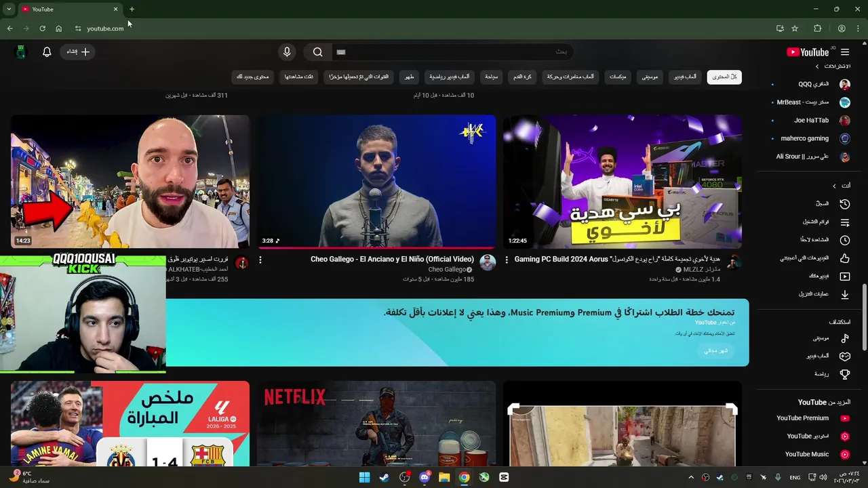
Task: Open Your videos play-box icon
Action: click(x=845, y=277)
